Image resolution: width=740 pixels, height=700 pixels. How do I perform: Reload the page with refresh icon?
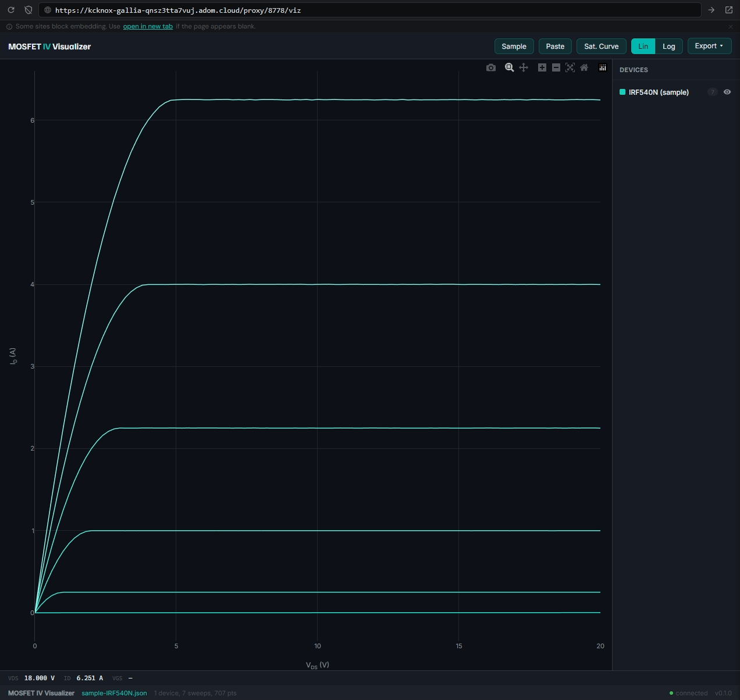click(11, 10)
